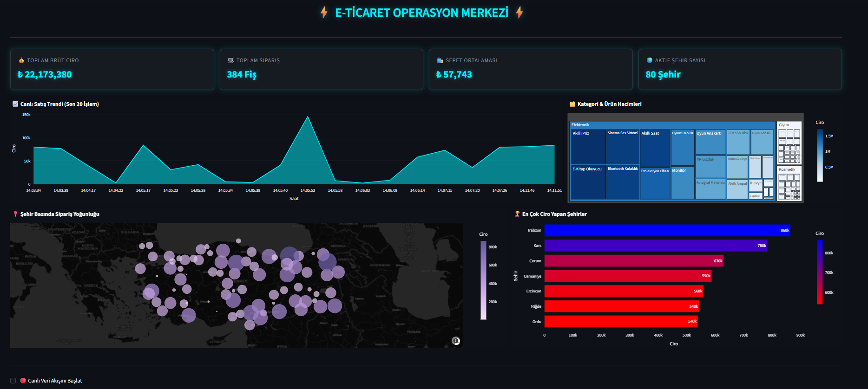868x389 pixels.
Task: Click the treemap blue Ciro color scale
Action: tap(820, 155)
